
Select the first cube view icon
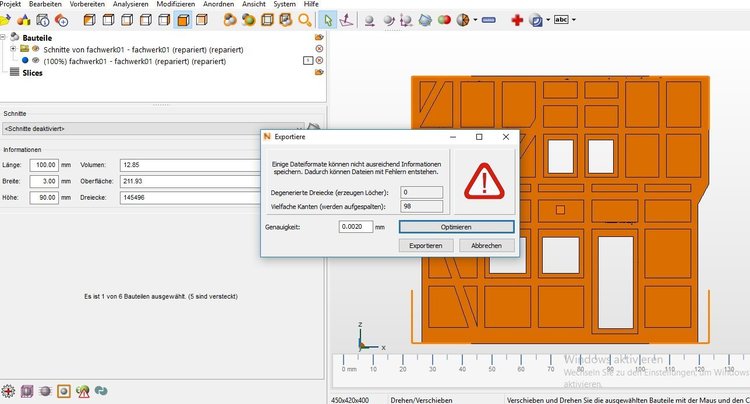click(89, 20)
